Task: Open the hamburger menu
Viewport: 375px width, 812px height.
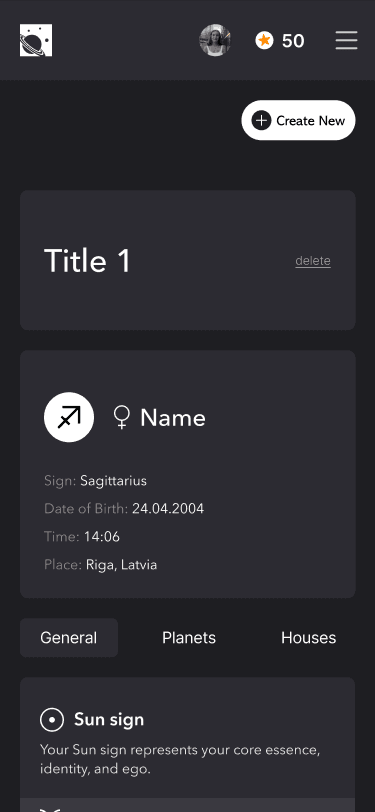Action: [x=347, y=40]
